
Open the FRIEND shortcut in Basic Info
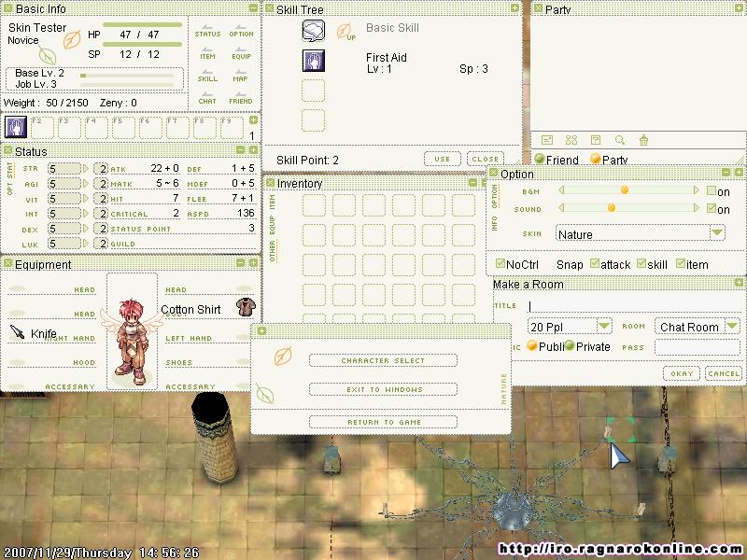pos(241,98)
